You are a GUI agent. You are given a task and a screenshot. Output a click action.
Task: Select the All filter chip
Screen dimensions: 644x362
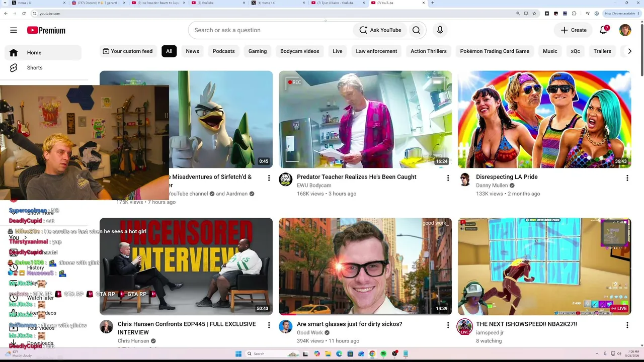169,51
